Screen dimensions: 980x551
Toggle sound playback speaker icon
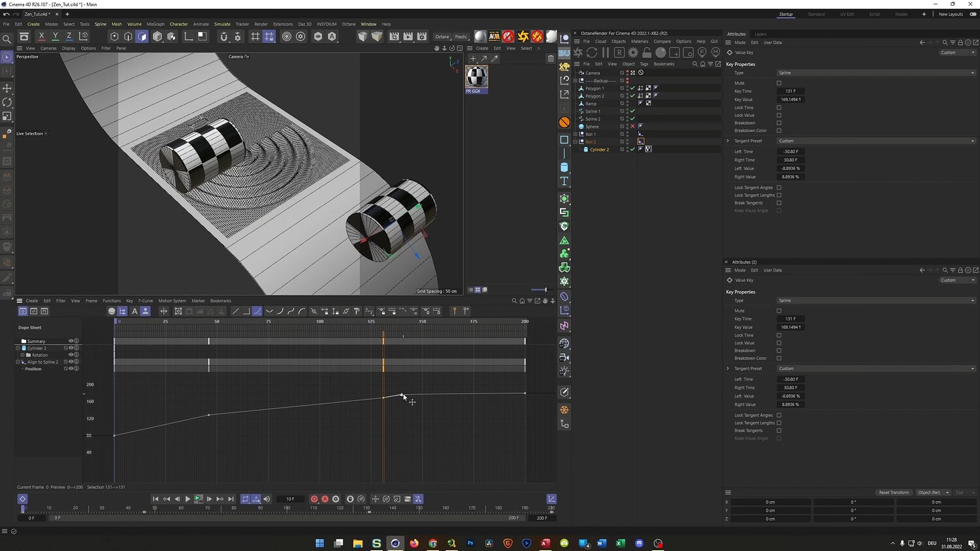point(267,499)
